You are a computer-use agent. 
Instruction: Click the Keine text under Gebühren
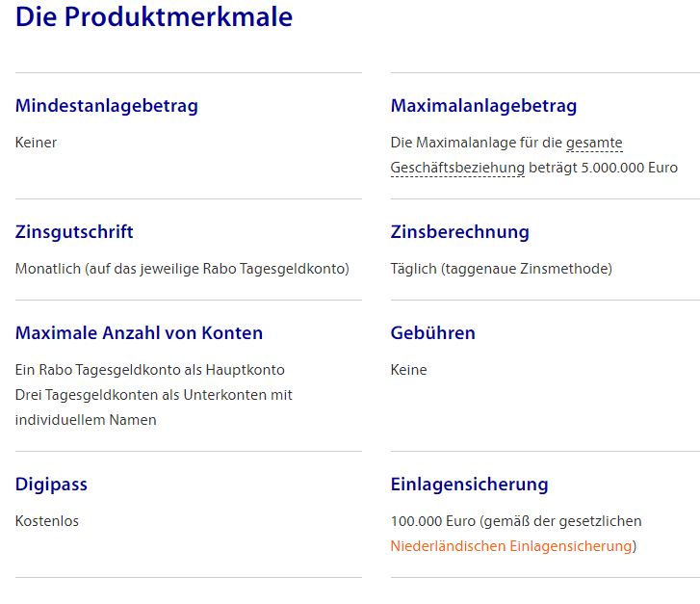pyautogui.click(x=408, y=370)
